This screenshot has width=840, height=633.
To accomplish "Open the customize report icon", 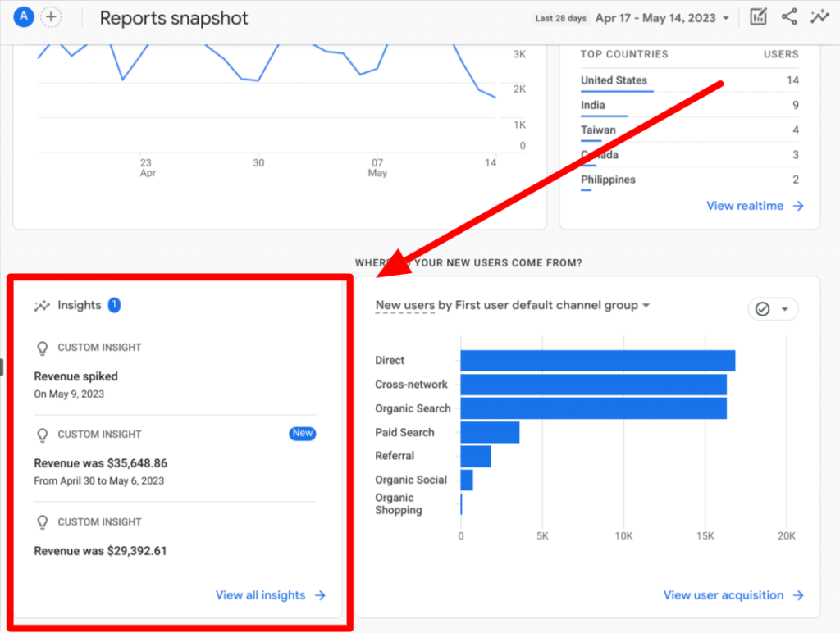I will tap(759, 17).
